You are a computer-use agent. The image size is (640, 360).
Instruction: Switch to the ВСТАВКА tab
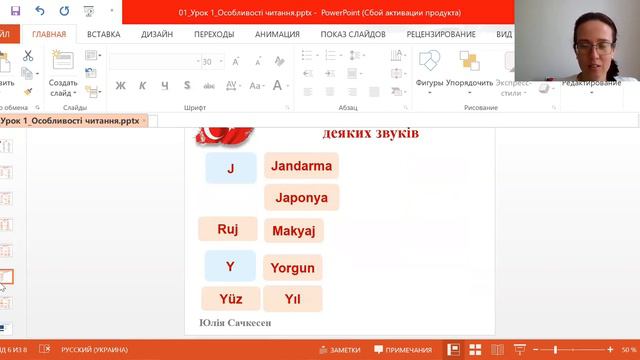[x=104, y=34]
